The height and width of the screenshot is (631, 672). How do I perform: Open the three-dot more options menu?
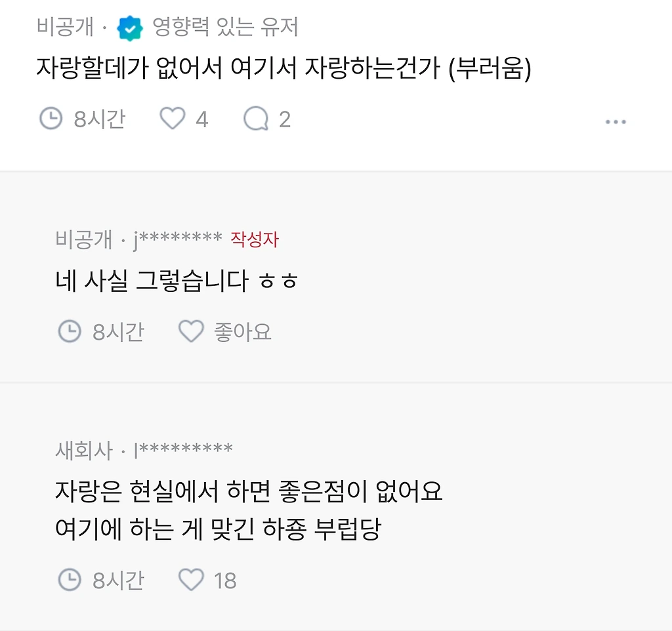pyautogui.click(x=615, y=122)
